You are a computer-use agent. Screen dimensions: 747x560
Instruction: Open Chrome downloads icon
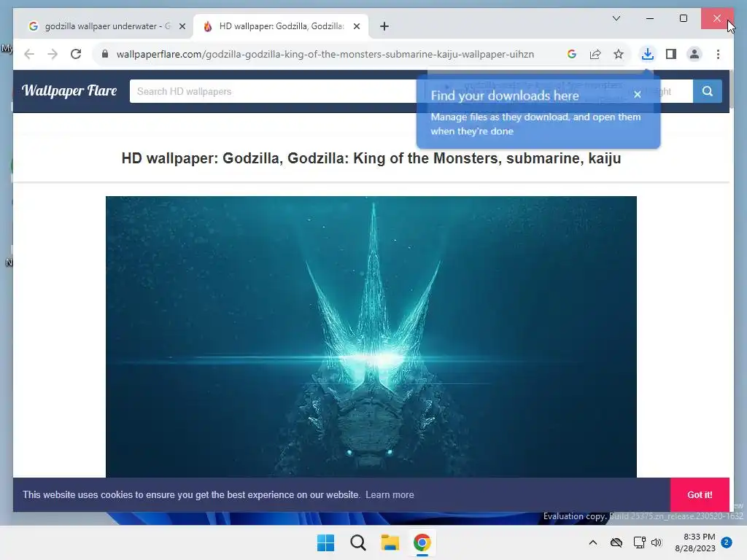648,54
